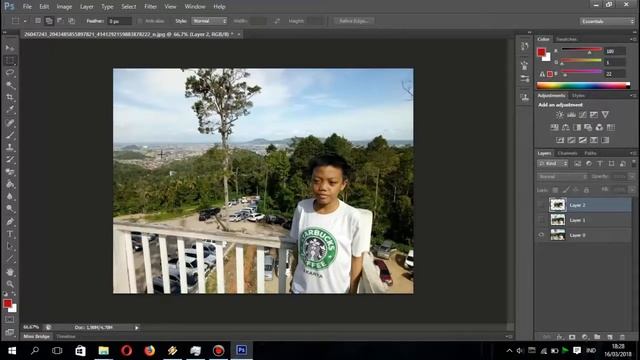Screen dimensions: 640x360
Task: Show Layer 2 with visibility box
Action: tap(542, 205)
